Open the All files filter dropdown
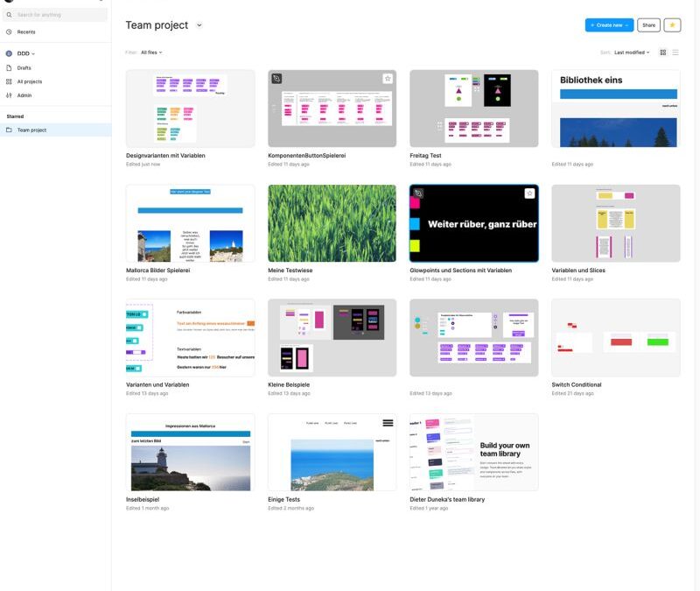 coord(151,53)
